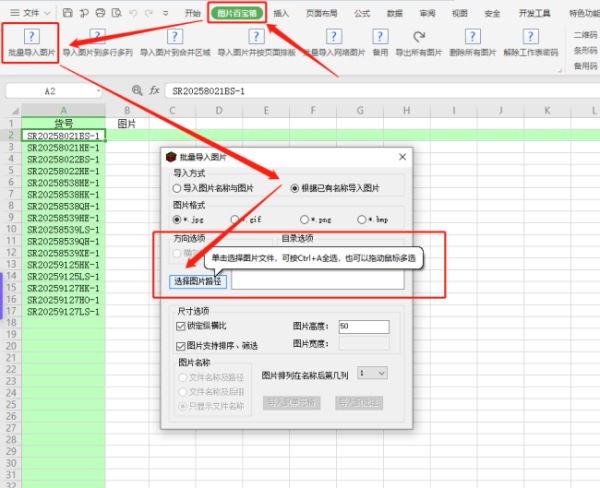Image resolution: width=600 pixels, height=488 pixels.
Task: Select row 20 header
Action: coord(11,346)
